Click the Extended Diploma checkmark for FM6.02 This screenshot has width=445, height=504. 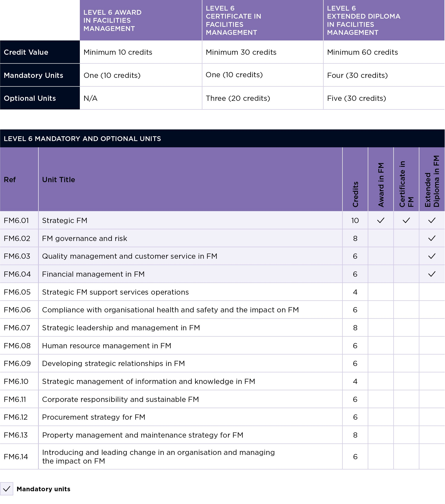click(432, 238)
